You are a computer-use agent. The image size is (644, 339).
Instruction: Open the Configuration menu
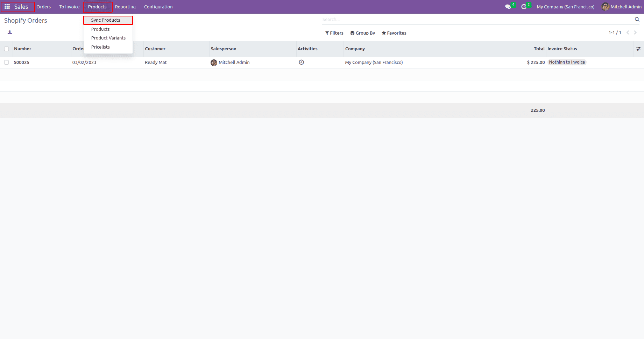click(x=158, y=7)
